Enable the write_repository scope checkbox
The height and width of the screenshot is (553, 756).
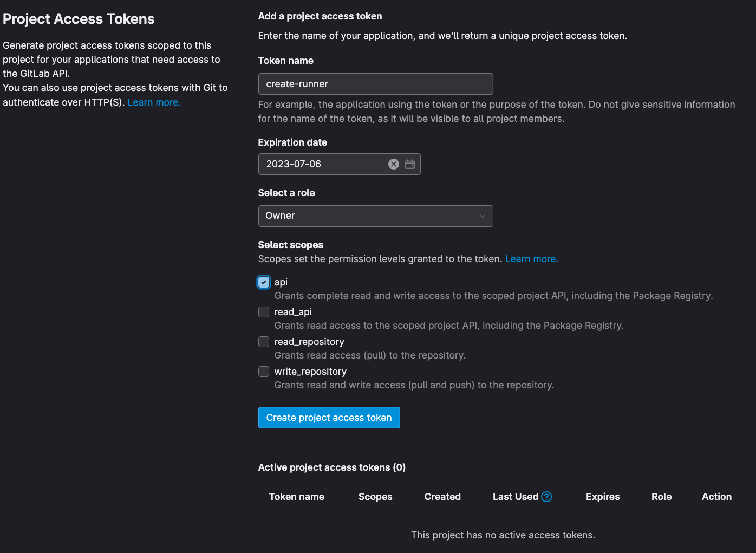point(264,372)
